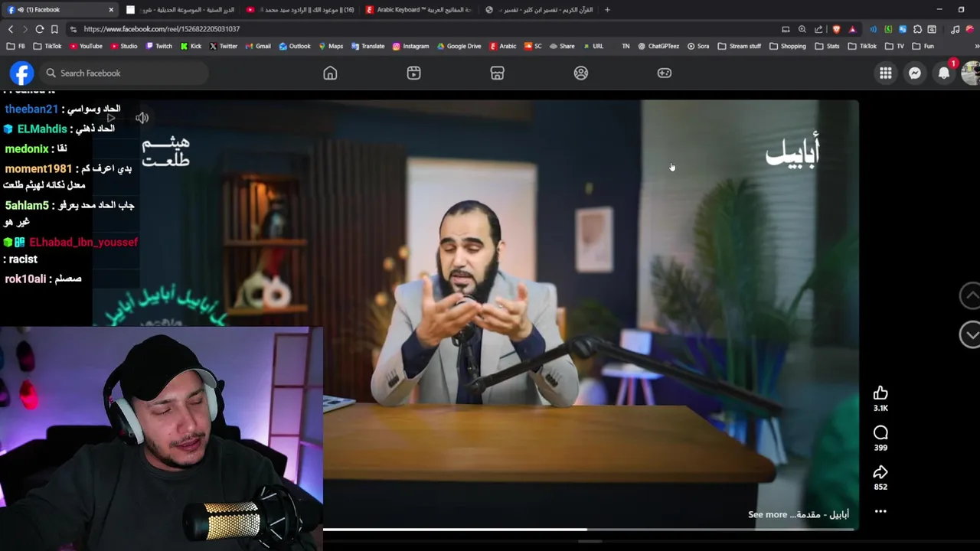This screenshot has width=980, height=551.
Task: Open Brave Rewards triangle icon
Action: 852,29
